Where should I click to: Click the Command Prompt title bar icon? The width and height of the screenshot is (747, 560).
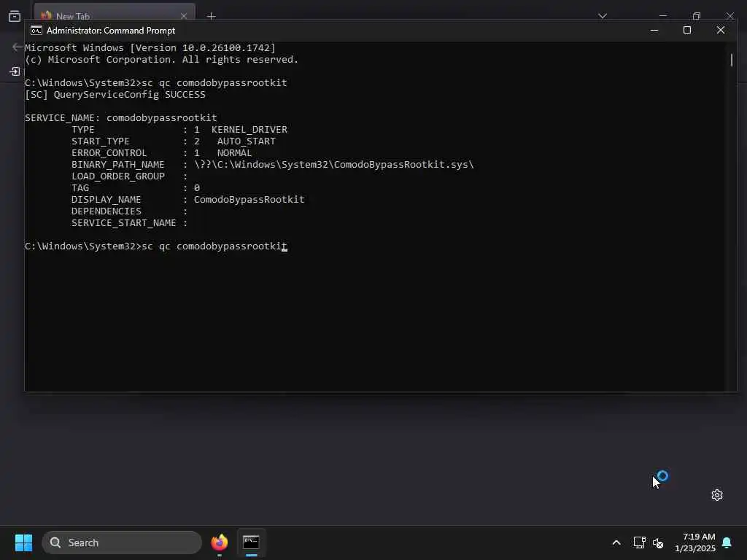[36, 31]
